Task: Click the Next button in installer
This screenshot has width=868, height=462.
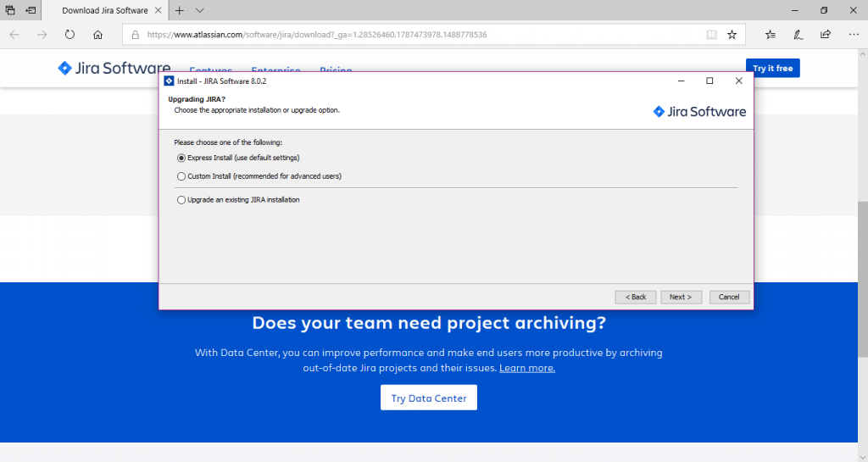Action: click(681, 297)
